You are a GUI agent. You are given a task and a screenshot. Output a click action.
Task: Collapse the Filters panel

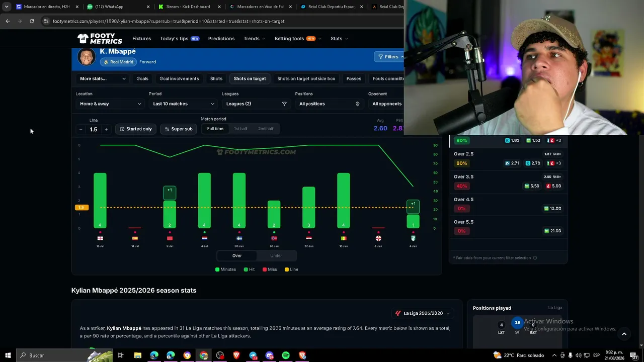click(x=389, y=57)
